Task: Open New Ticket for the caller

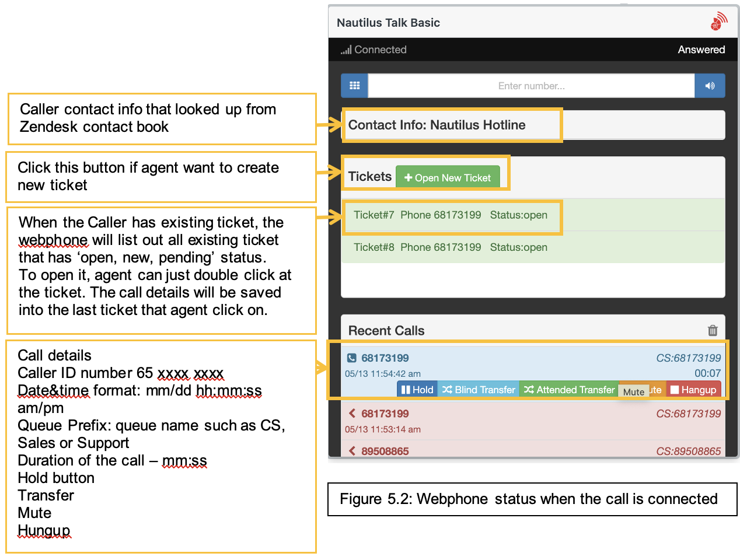Action: 448,177
